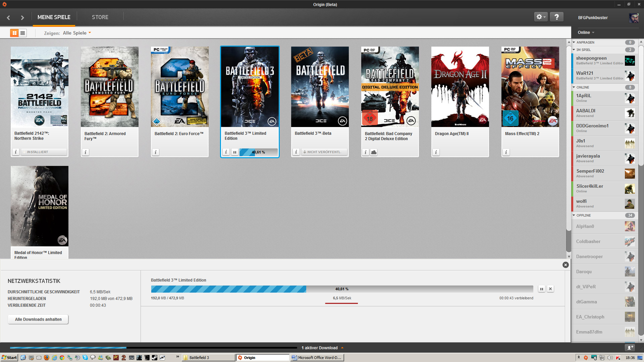Go back with the left arrow
Screen dimensions: 644x362
coord(8,17)
